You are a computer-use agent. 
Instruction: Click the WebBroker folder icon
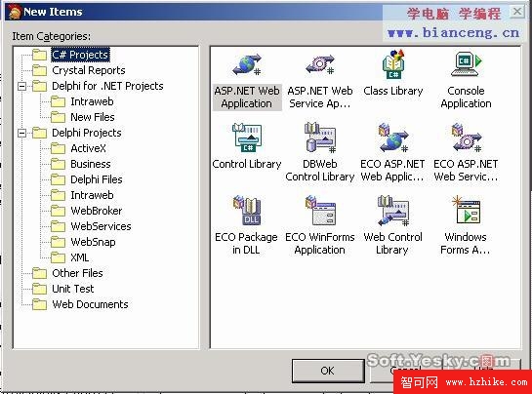click(x=58, y=211)
